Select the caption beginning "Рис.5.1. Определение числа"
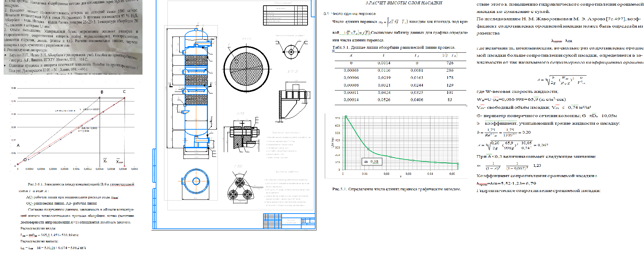 397,189
